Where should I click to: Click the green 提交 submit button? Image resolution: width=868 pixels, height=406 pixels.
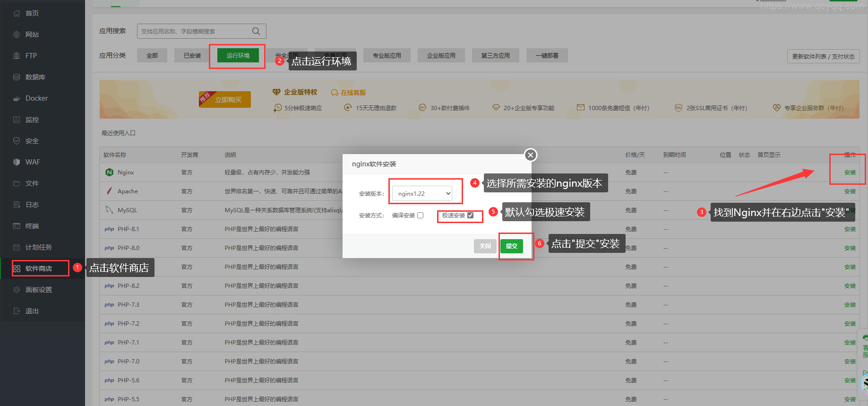(512, 246)
